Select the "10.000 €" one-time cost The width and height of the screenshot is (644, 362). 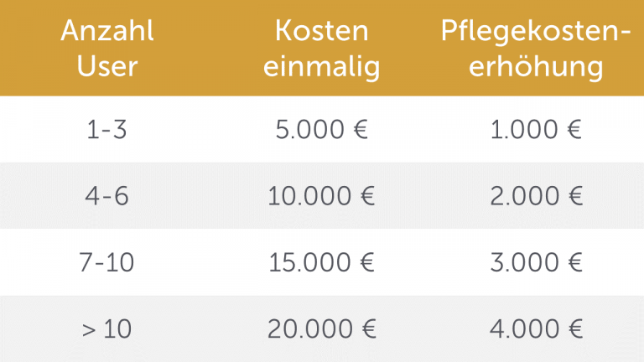click(x=322, y=196)
